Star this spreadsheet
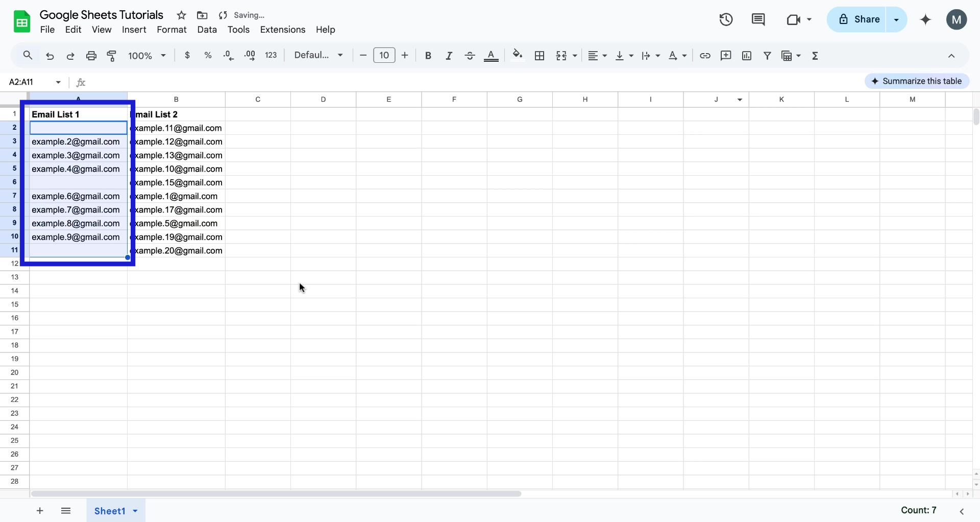This screenshot has width=980, height=522. point(181,15)
